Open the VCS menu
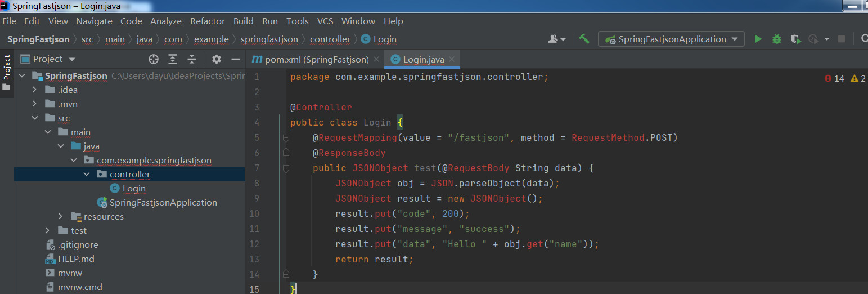 click(x=325, y=21)
